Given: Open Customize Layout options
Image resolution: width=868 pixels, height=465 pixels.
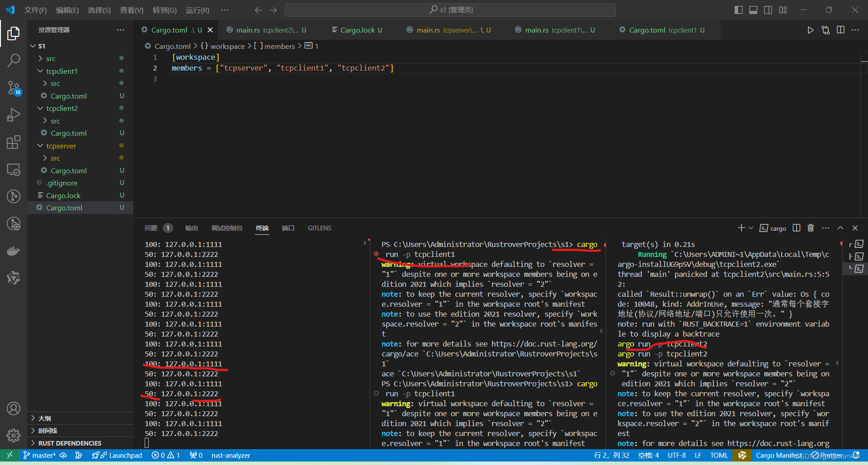Looking at the screenshot, I should tap(783, 10).
